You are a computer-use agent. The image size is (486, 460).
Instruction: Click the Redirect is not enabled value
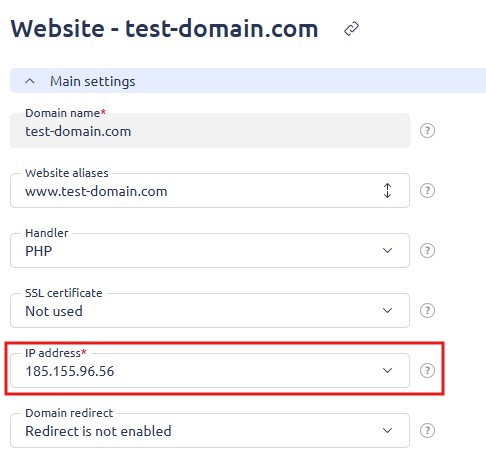pyautogui.click(x=98, y=431)
